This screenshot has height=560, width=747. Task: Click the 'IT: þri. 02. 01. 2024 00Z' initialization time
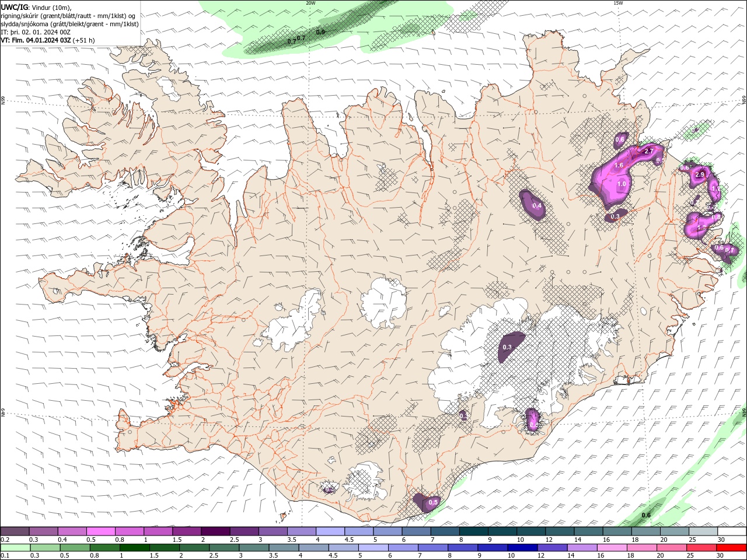[36, 32]
